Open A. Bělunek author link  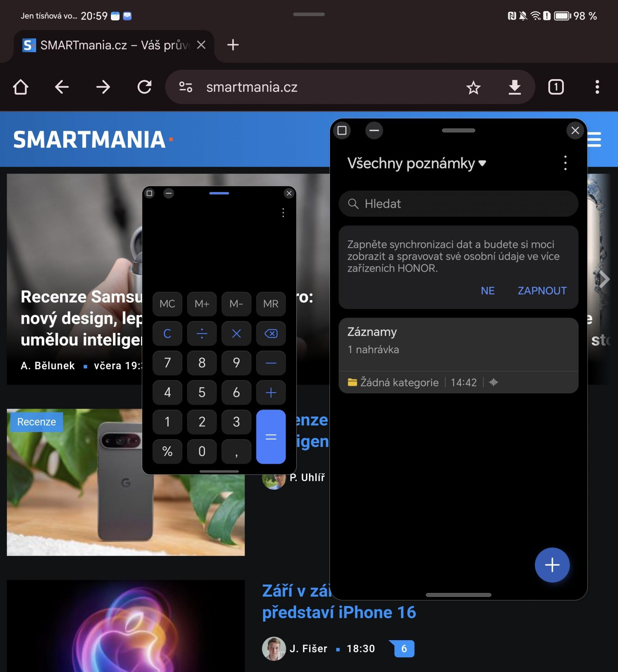tap(48, 366)
